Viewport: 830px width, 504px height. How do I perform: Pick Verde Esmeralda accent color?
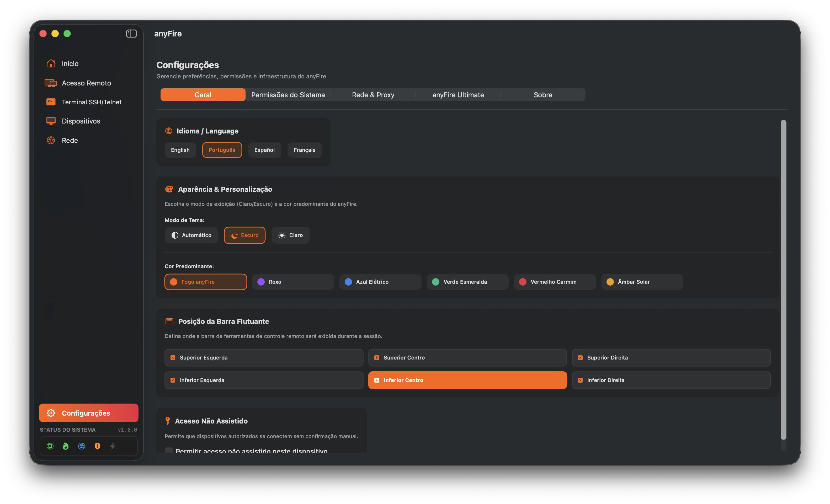pyautogui.click(x=467, y=282)
